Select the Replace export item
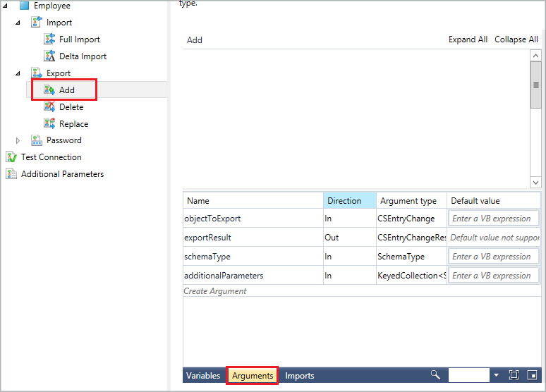The image size is (546, 392). pos(74,123)
